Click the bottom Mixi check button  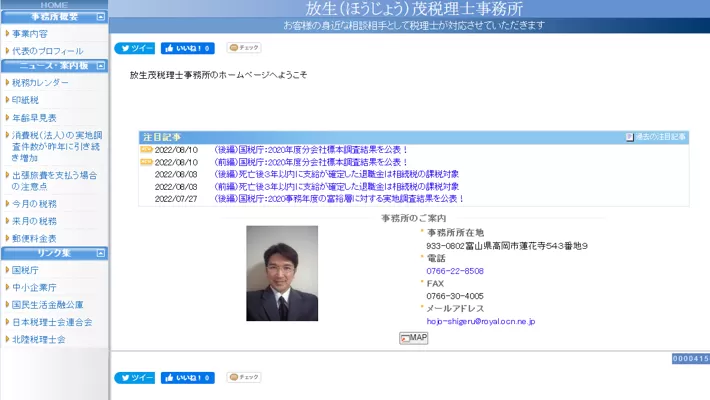pyautogui.click(x=244, y=378)
